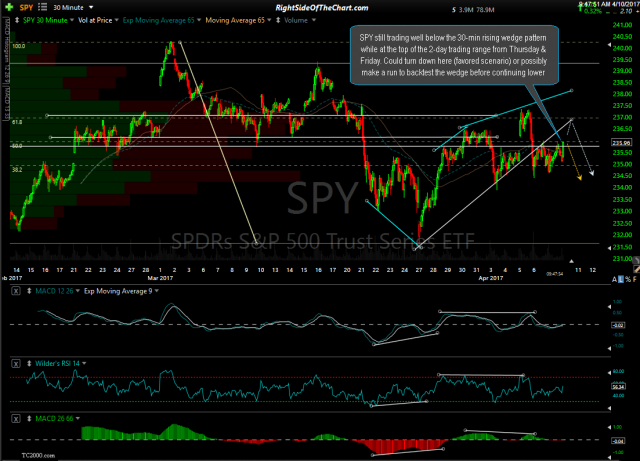Image resolution: width=640 pixels, height=461 pixels.
Task: Click the scale arrow at MACD pane bottom right
Action: pyautogui.click(x=609, y=348)
